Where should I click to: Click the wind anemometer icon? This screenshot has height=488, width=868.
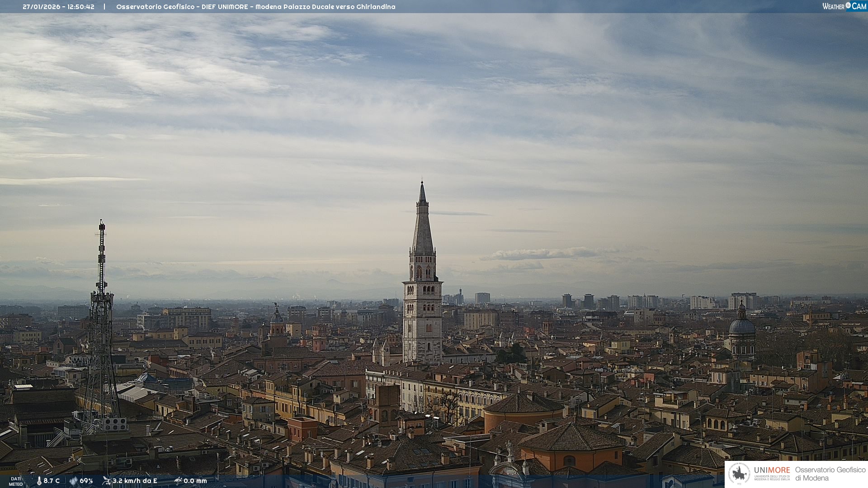[x=106, y=481]
